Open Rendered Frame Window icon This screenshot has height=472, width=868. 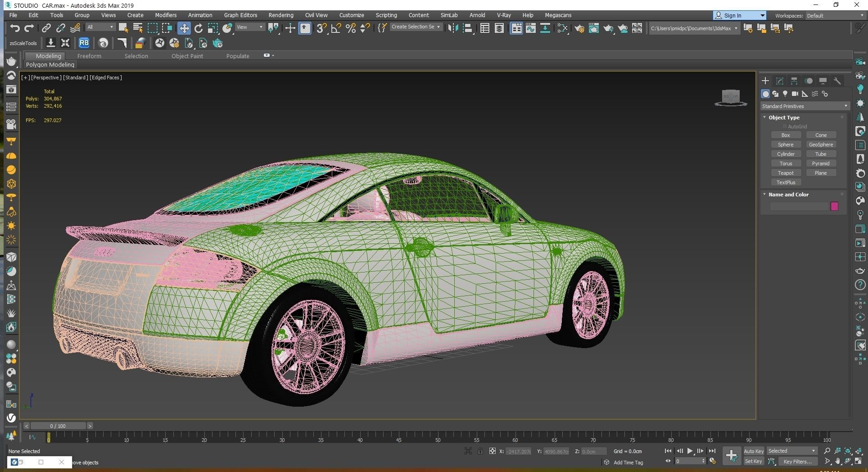(x=594, y=28)
